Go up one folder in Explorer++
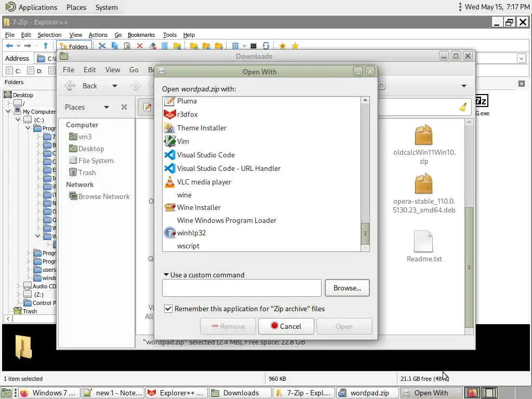The height and width of the screenshot is (399, 532). (x=46, y=46)
